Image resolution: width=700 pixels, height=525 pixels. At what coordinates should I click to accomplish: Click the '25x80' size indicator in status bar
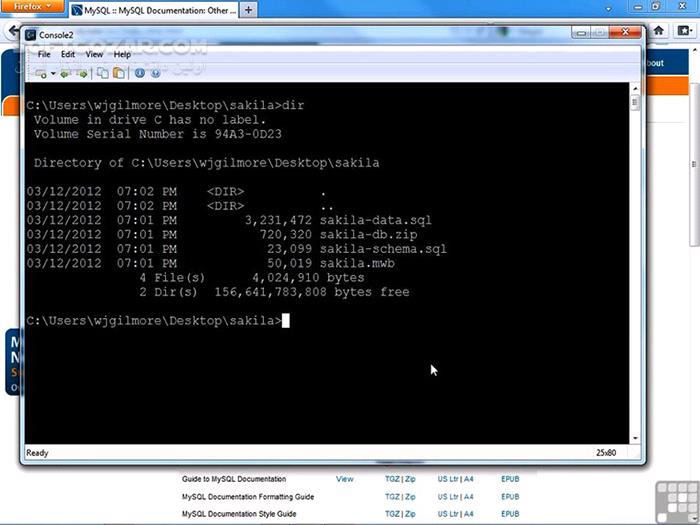(606, 453)
